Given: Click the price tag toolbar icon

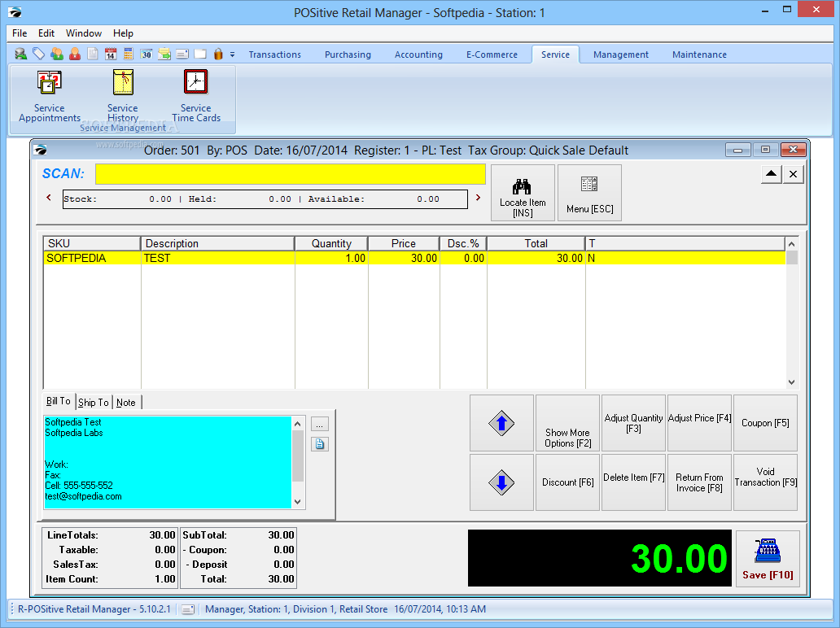Looking at the screenshot, I should [38, 54].
